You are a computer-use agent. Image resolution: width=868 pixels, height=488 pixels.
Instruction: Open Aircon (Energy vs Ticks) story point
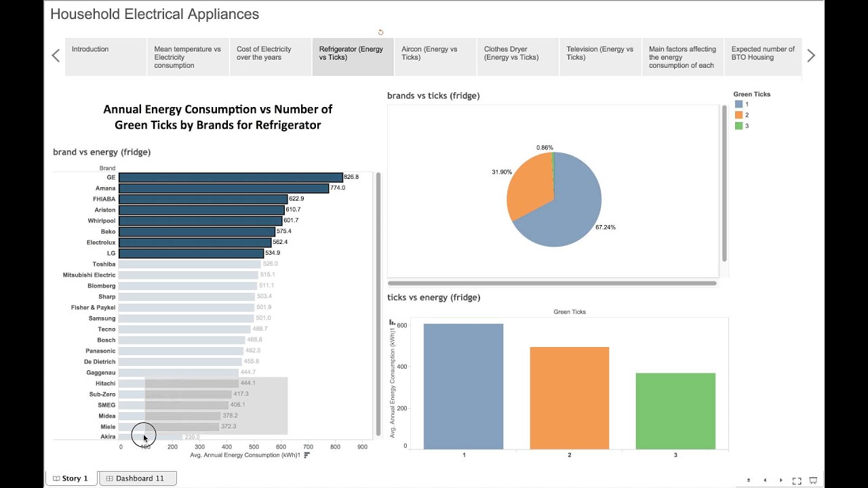(435, 57)
